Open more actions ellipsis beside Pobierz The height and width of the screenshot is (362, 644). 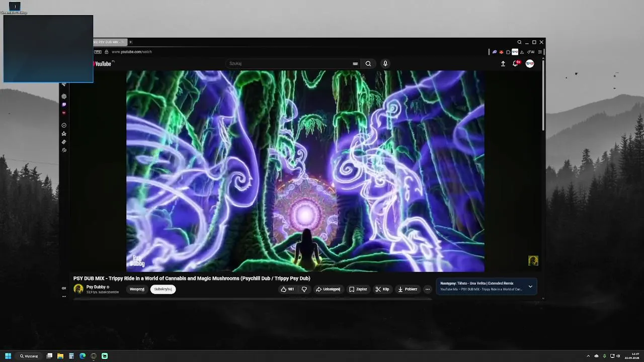click(x=428, y=289)
